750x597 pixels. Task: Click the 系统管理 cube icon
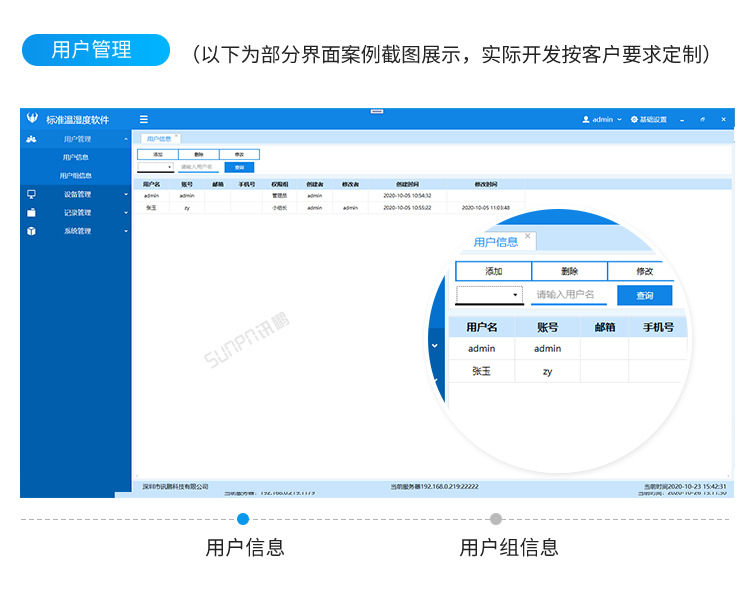pyautogui.click(x=31, y=231)
